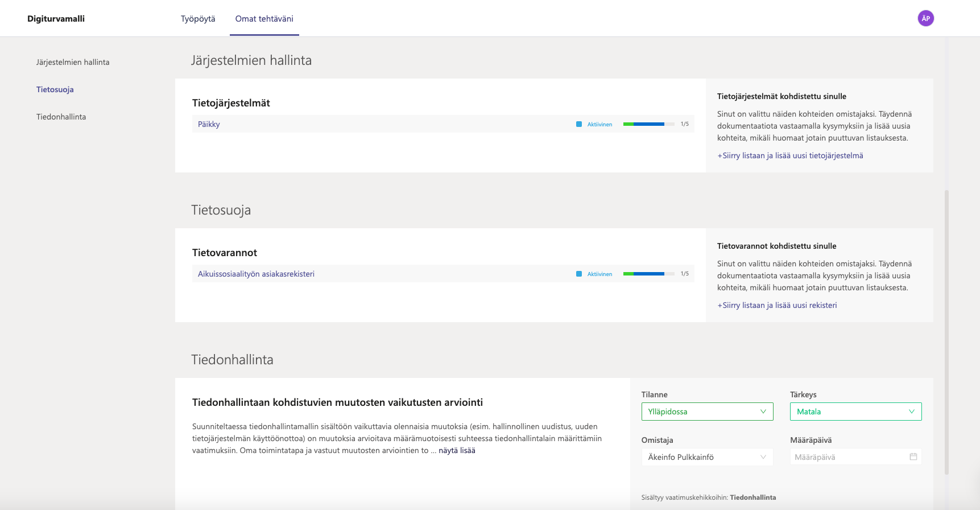The height and width of the screenshot is (510, 980).
Task: Open the Tärkeys dropdown showing Matala
Action: pos(855,412)
